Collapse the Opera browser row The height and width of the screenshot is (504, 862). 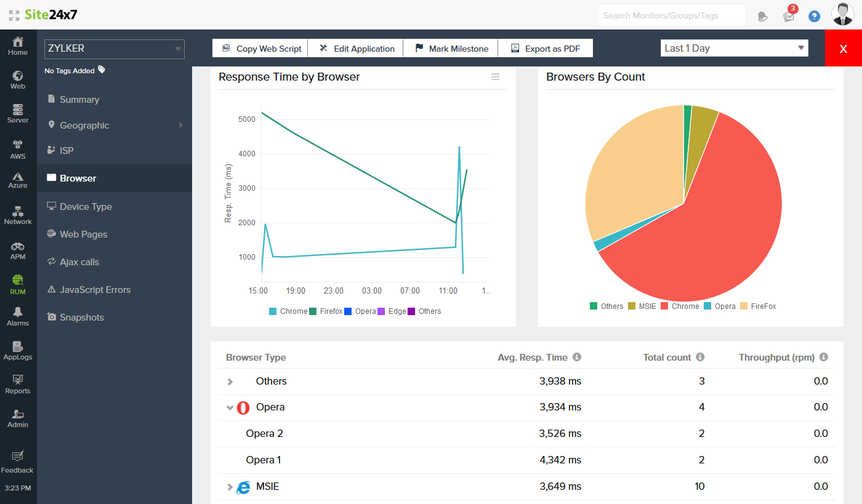click(x=230, y=407)
